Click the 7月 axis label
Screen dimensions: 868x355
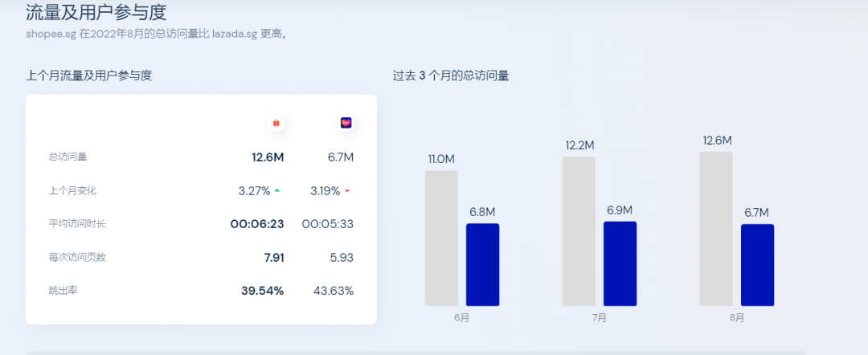(599, 319)
